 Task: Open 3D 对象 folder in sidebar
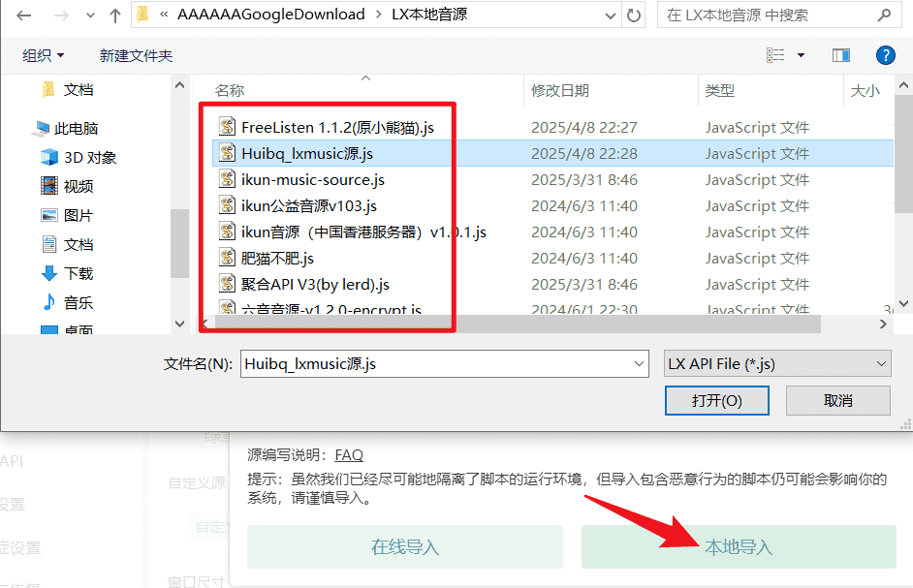[90, 158]
